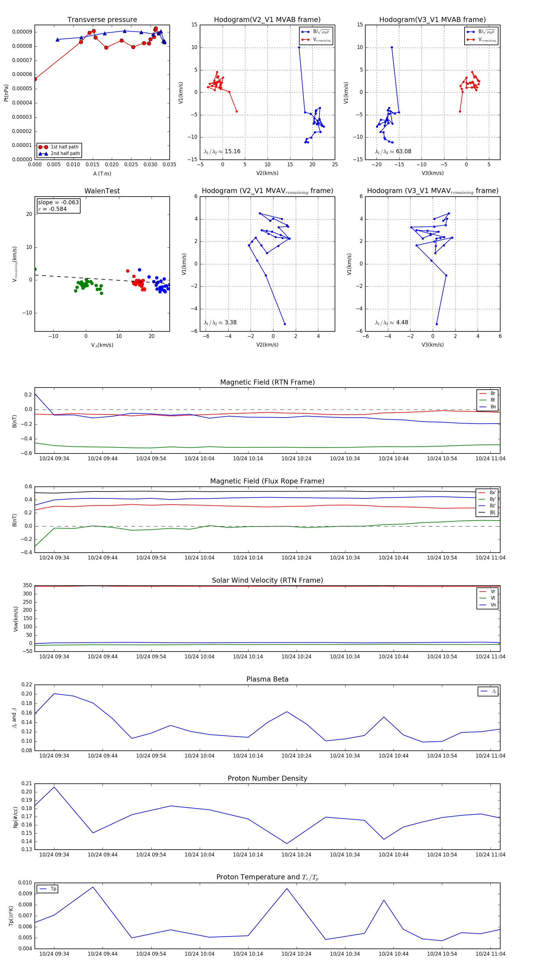The height and width of the screenshot is (980, 535).
Task: Click the 'Vr' legend entry
Action: coord(488,592)
